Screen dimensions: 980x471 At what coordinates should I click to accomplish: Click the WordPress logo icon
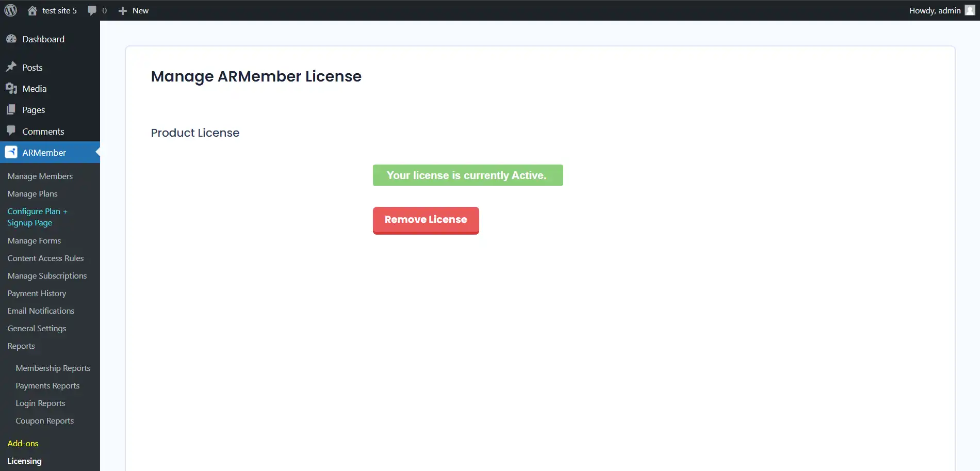pyautogui.click(x=10, y=10)
